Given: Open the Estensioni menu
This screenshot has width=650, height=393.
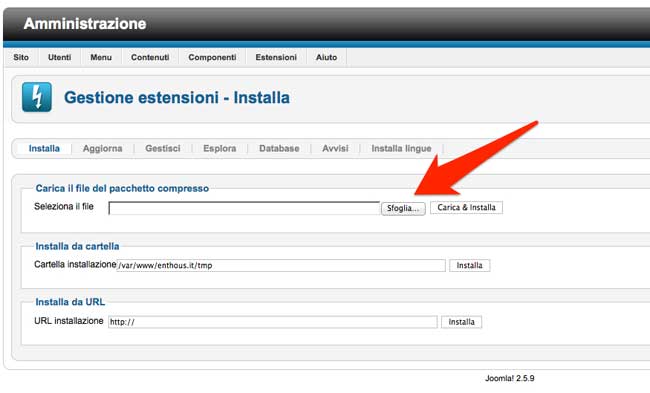Looking at the screenshot, I should pos(276,57).
